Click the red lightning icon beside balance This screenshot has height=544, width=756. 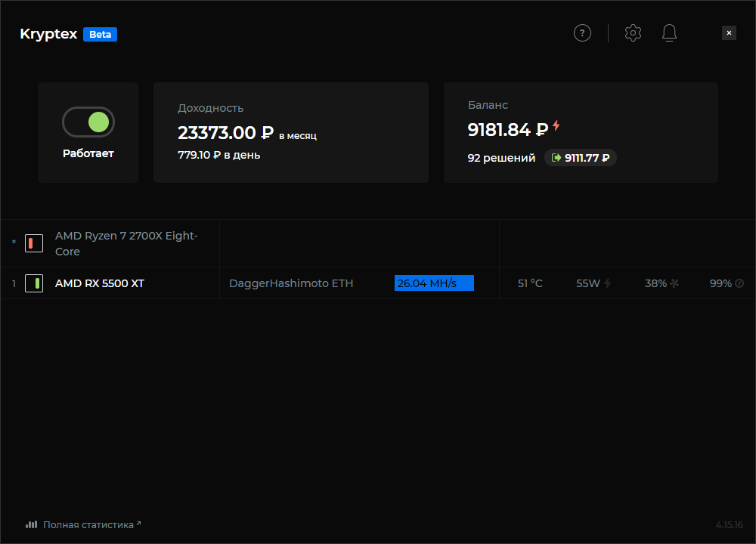click(556, 126)
